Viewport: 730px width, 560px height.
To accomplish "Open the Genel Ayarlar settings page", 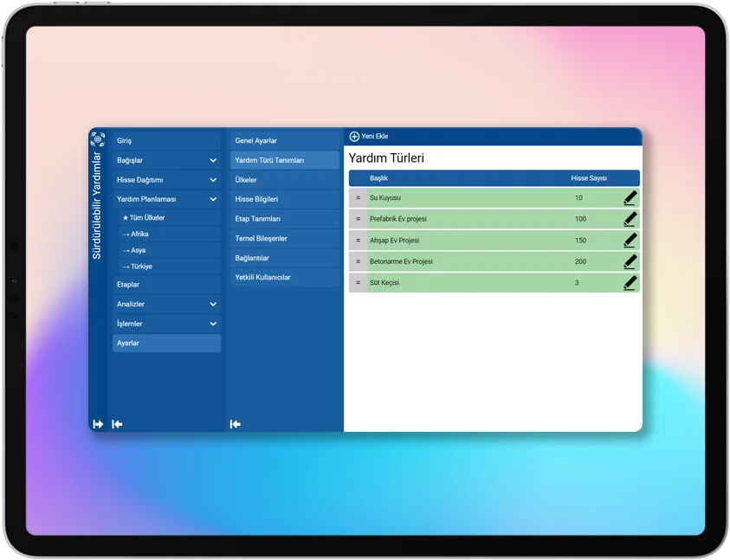I will (284, 141).
